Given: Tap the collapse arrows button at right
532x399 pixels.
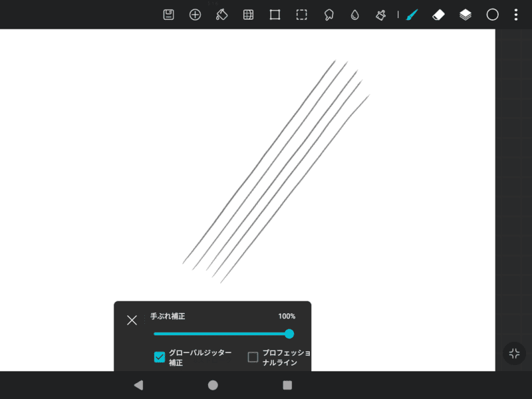Looking at the screenshot, I should pyautogui.click(x=514, y=354).
